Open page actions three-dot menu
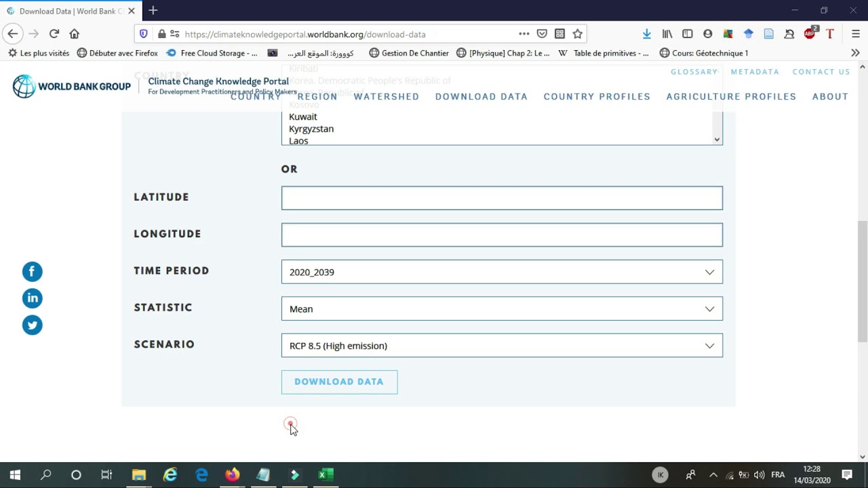Screen dimensions: 868x488 click(524, 34)
